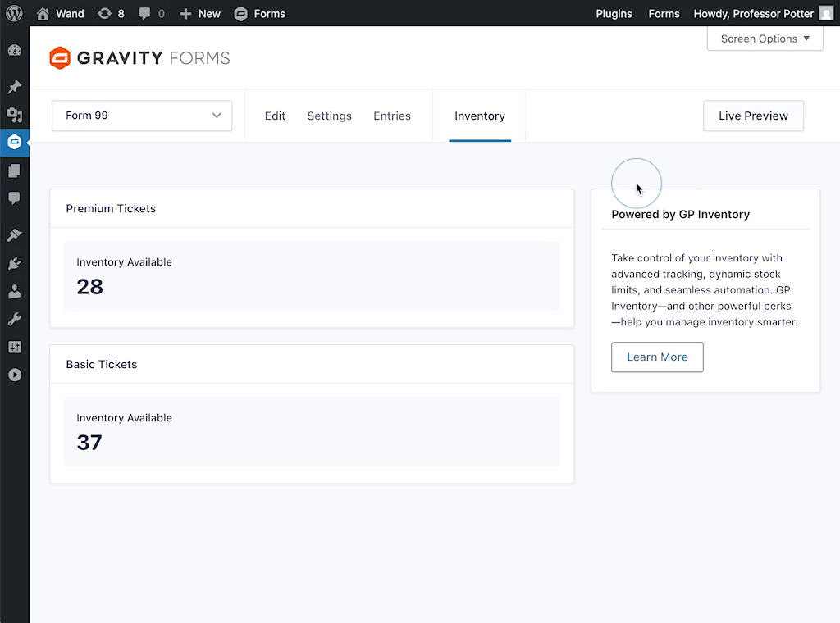
Task: Open the Pages icon in sidebar
Action: 14,171
